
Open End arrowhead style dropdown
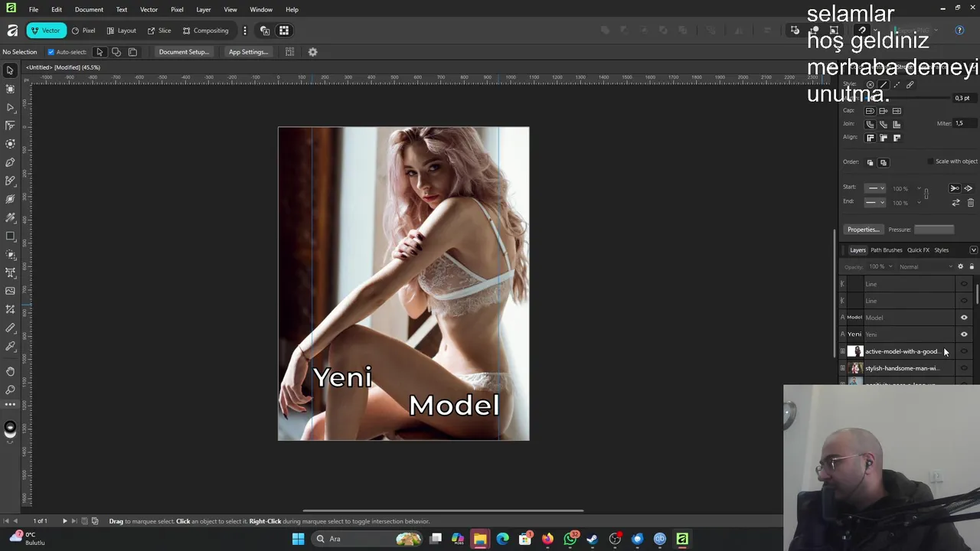coord(874,203)
